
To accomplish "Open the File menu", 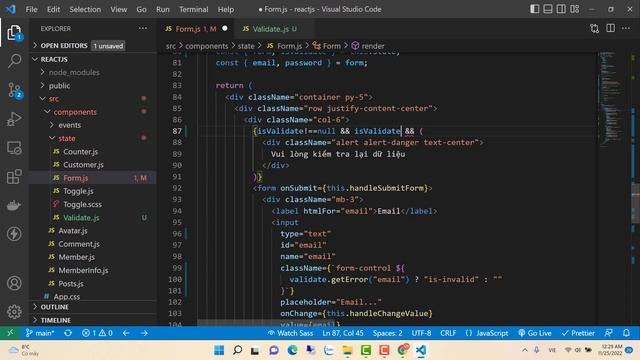I will point(31,9).
